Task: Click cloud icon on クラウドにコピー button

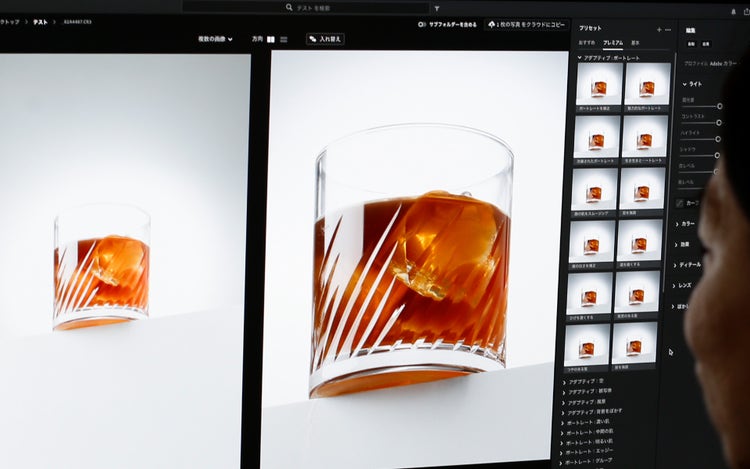Action: point(491,24)
